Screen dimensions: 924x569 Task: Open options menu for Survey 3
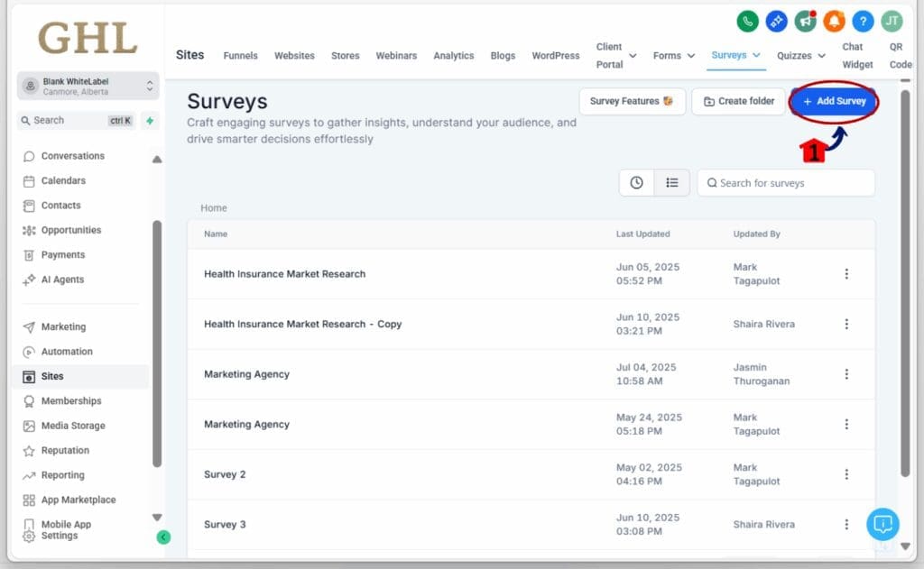pyautogui.click(x=846, y=524)
